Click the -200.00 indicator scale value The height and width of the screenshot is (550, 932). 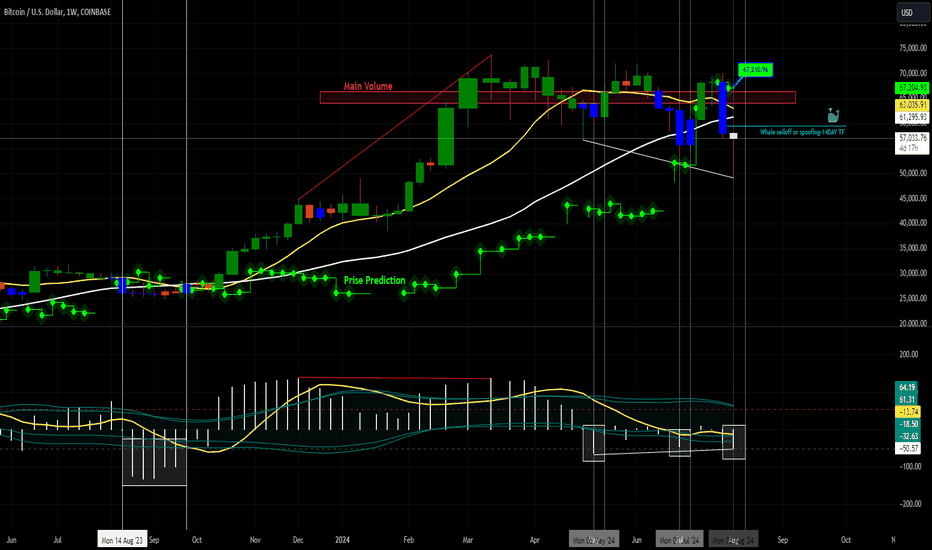pyautogui.click(x=909, y=504)
